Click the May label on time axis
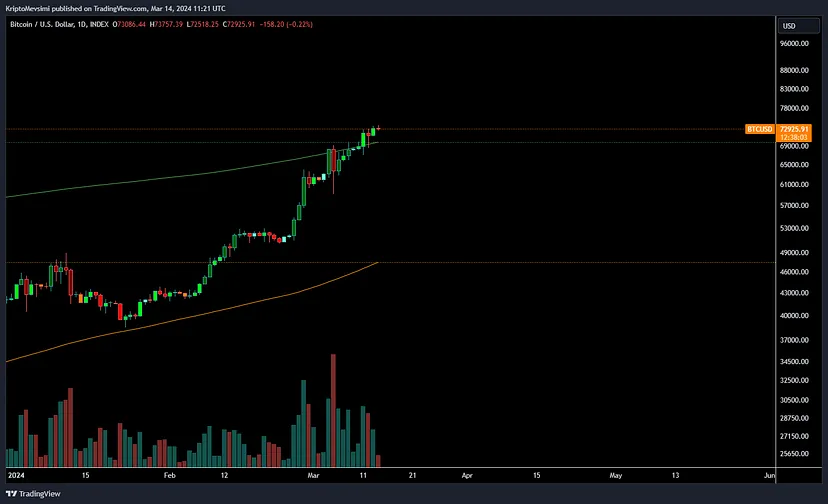Screen dimensions: 828x504 pos(616,475)
